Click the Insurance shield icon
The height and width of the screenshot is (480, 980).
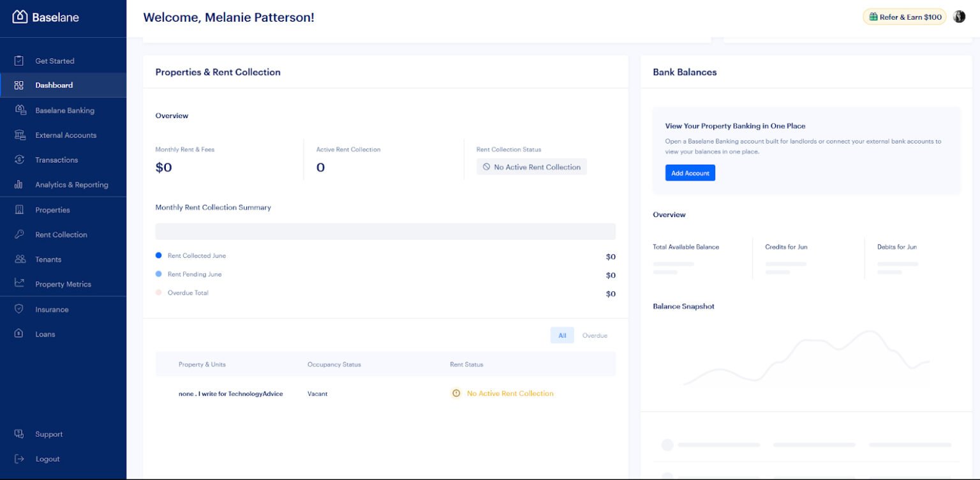tap(19, 309)
